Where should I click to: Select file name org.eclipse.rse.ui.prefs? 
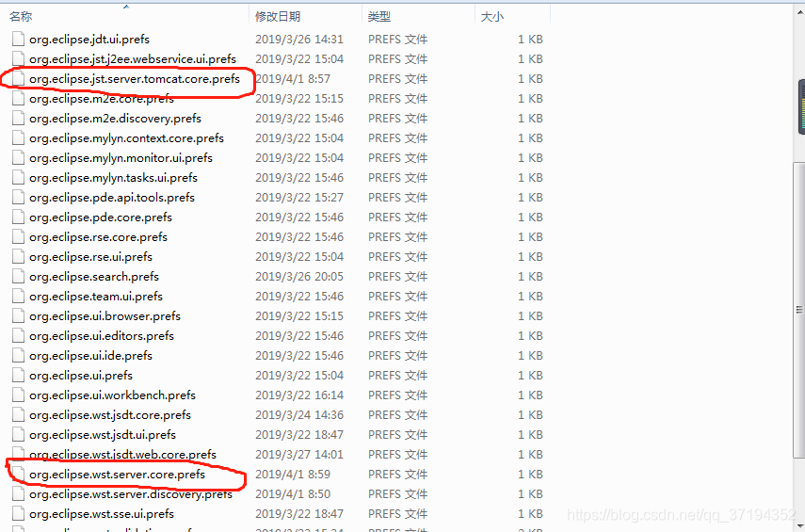91,257
